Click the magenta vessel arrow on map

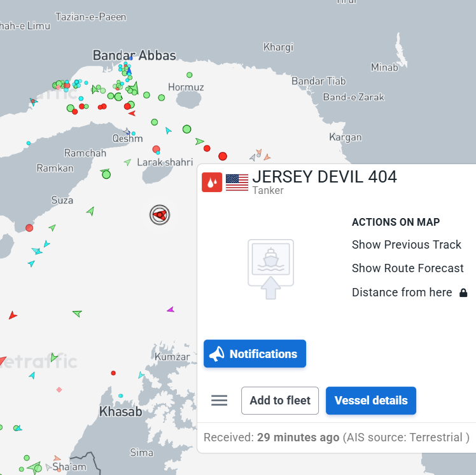click(171, 310)
